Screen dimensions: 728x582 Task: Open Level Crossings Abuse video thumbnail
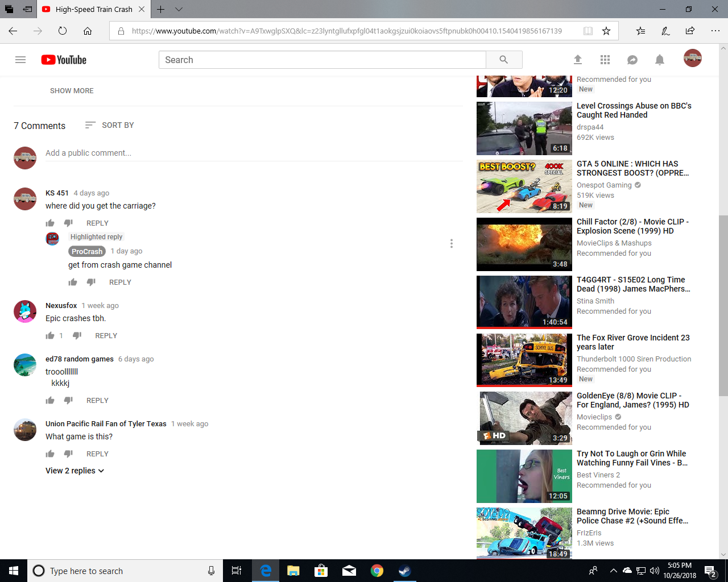[524, 128]
